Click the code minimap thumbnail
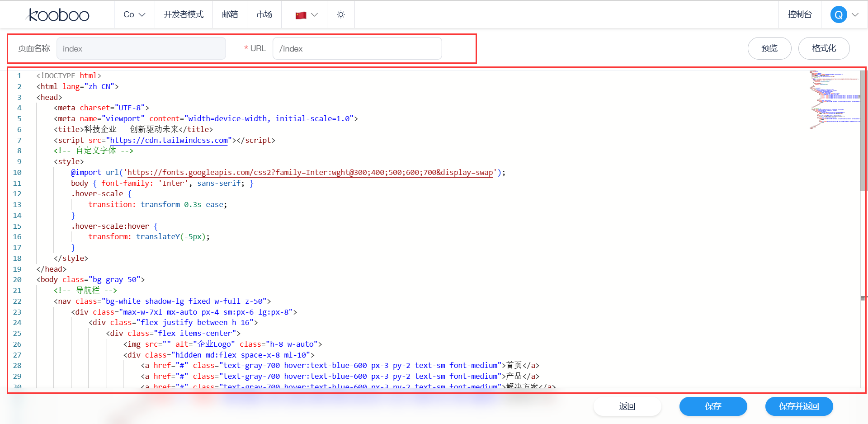The height and width of the screenshot is (424, 868). 834,99
